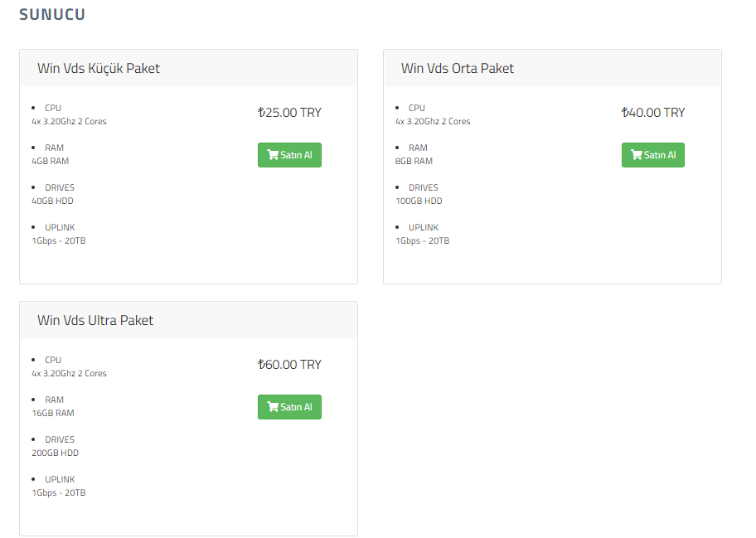
Task: Click cart icon in Ultra Paket buy button
Action: click(x=273, y=407)
